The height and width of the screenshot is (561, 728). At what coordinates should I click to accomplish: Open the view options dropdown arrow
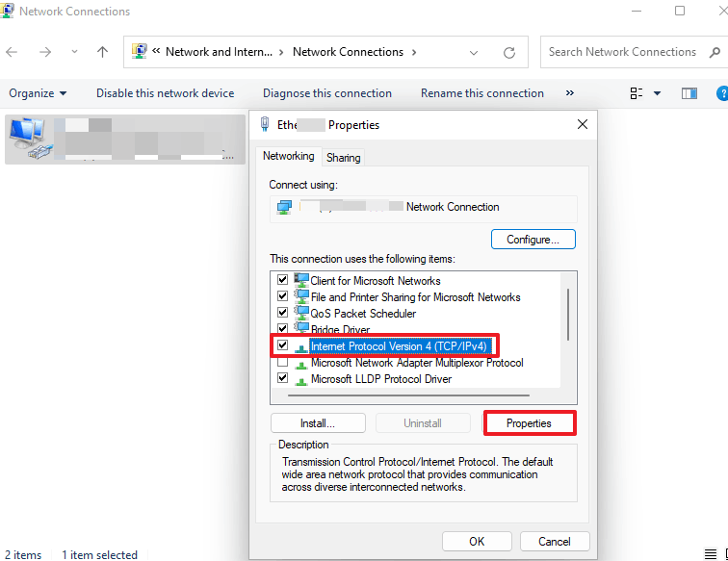click(x=657, y=93)
